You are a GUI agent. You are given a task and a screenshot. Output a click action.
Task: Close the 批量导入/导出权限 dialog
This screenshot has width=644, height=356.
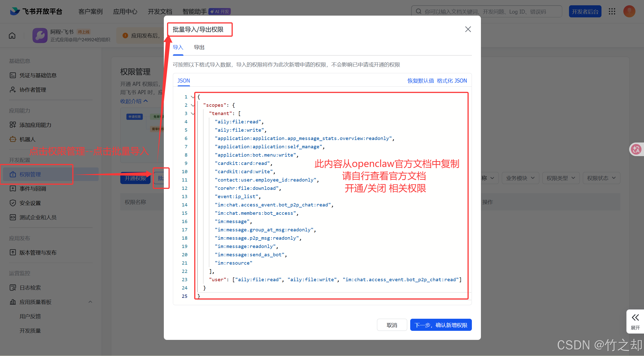468,29
